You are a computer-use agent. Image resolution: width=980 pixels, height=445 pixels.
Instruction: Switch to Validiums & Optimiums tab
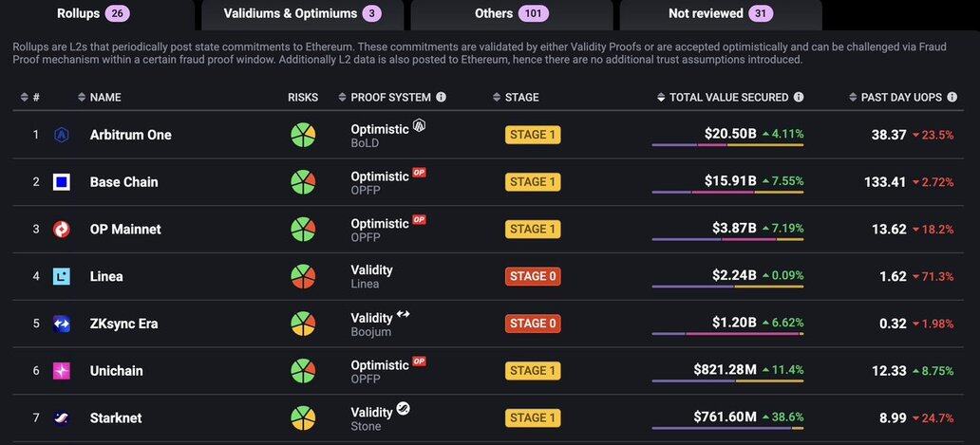[301, 14]
